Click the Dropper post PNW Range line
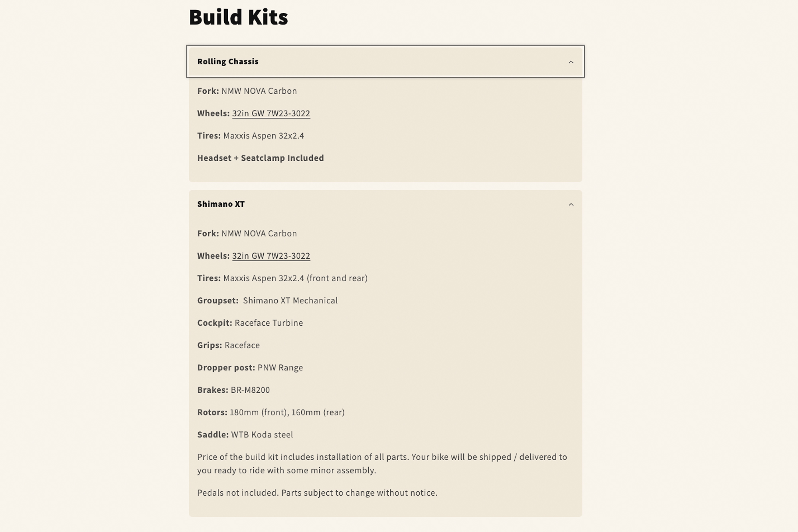 (x=250, y=368)
